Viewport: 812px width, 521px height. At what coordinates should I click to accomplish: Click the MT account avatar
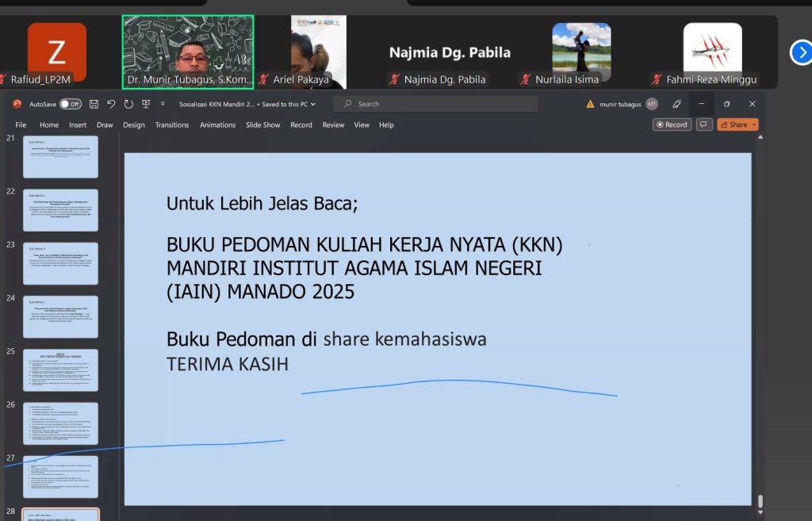652,104
